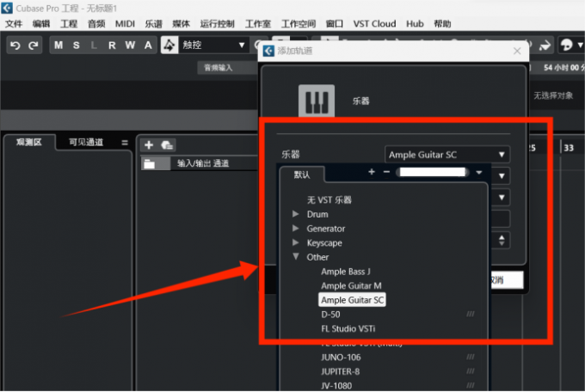
Task: Click the track preset icon next to plus
Action: tap(167, 144)
